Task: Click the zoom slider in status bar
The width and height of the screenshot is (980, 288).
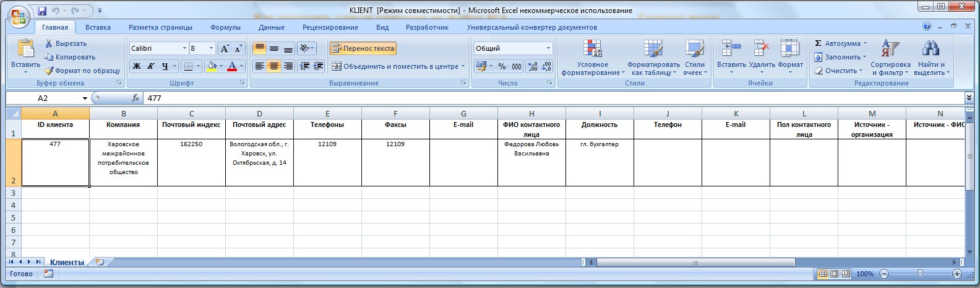Action: click(x=920, y=274)
